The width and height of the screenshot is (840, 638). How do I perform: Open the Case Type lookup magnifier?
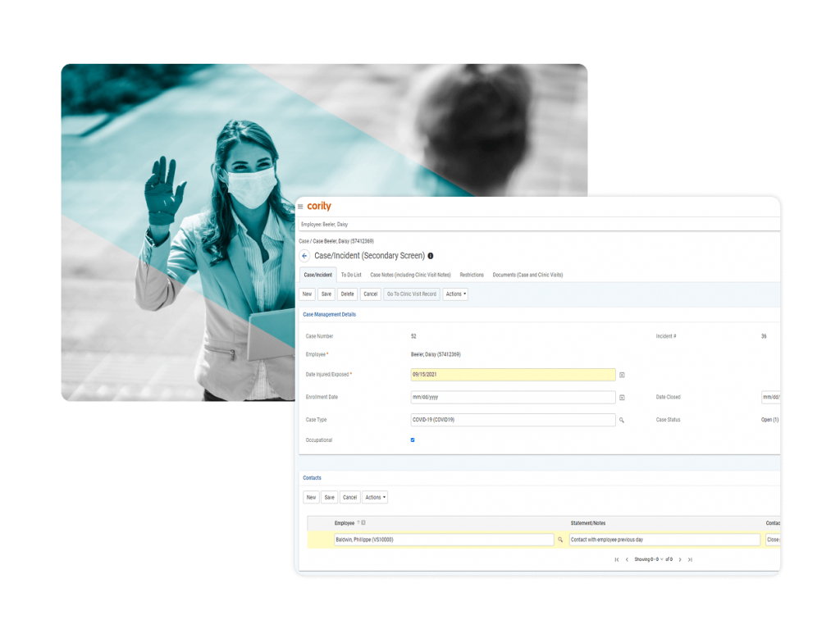pyautogui.click(x=622, y=419)
